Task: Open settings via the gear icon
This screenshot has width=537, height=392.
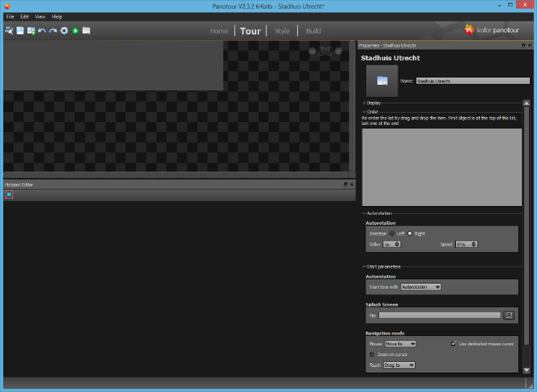Action: coord(64,31)
